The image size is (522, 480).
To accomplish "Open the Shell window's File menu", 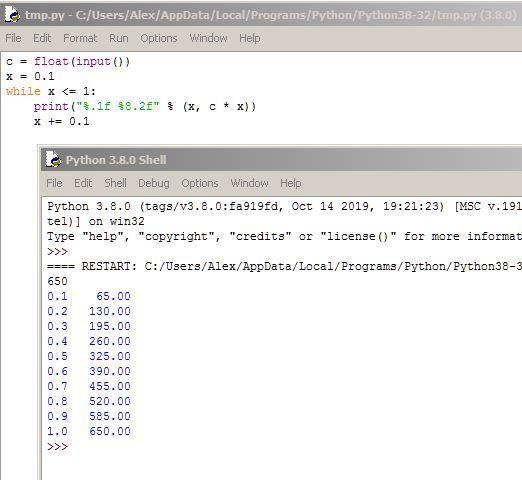I will tap(54, 183).
